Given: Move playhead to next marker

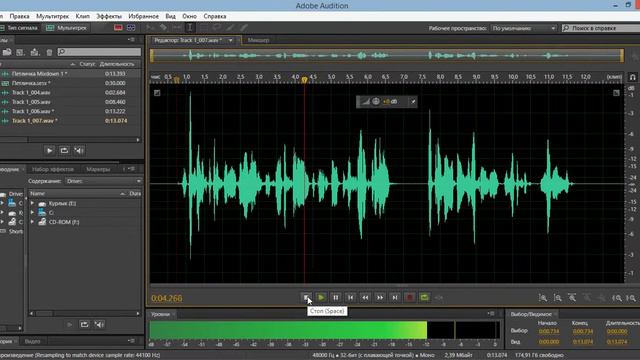Looking at the screenshot, I should tap(395, 298).
